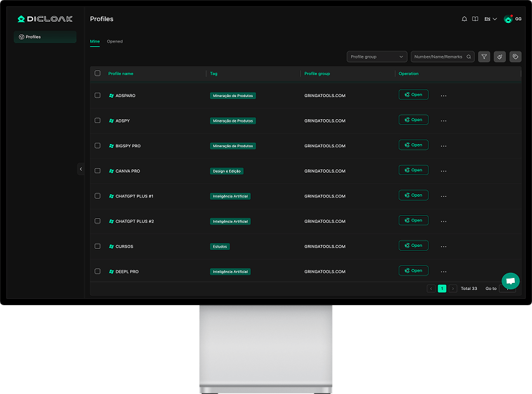Screen dimensions: 532x394
Task: Switch to the Opened tab
Action: coord(115,42)
